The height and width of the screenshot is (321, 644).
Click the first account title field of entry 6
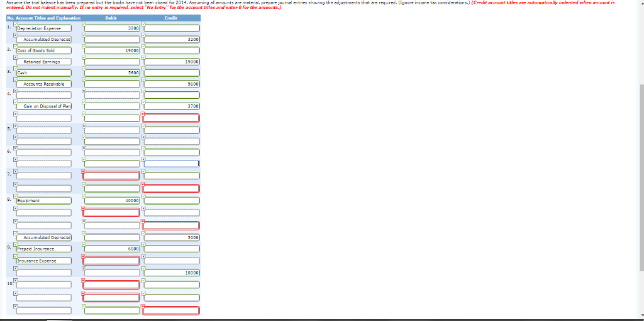tap(44, 152)
